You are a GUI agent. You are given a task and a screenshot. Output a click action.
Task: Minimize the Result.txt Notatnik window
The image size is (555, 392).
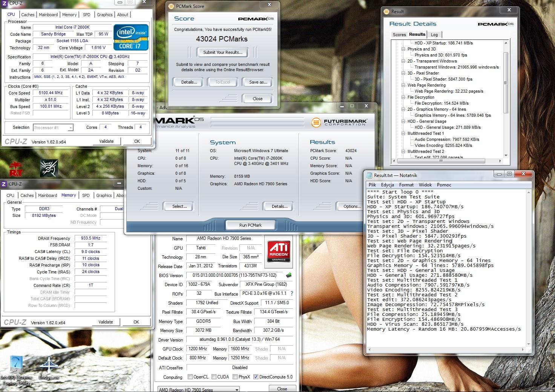(499, 174)
